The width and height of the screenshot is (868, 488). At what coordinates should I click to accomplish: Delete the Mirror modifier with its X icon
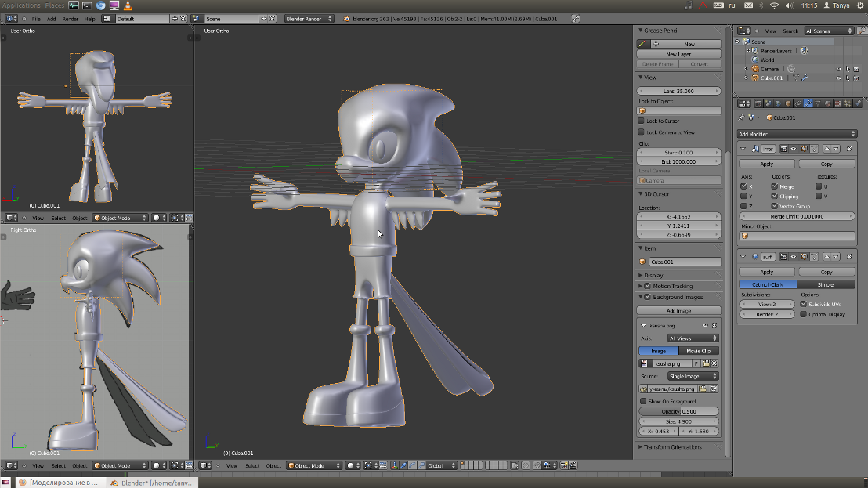click(851, 149)
